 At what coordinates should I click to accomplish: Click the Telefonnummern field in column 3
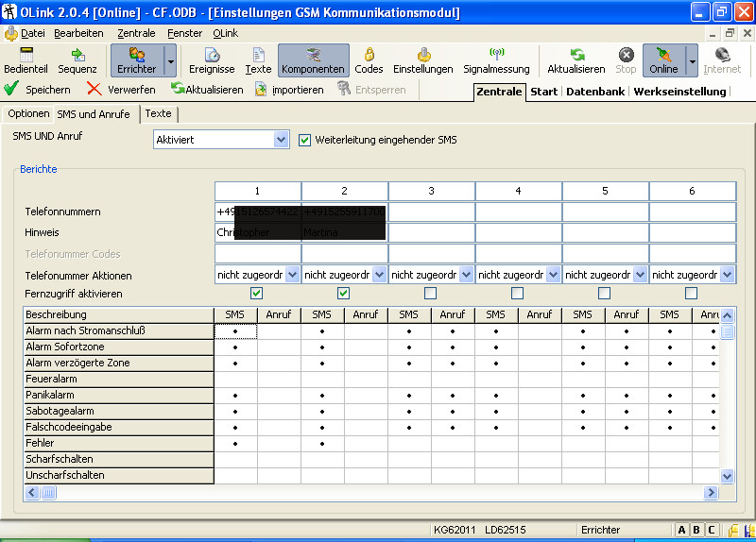[x=431, y=212]
